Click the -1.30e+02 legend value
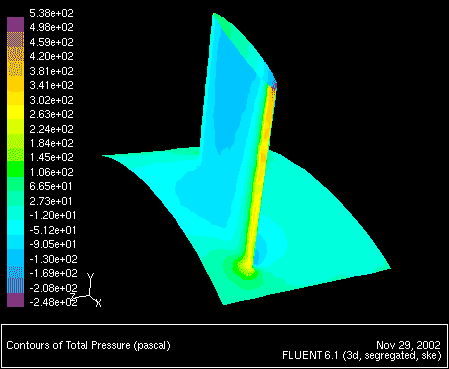449x369 pixels. [x=53, y=259]
